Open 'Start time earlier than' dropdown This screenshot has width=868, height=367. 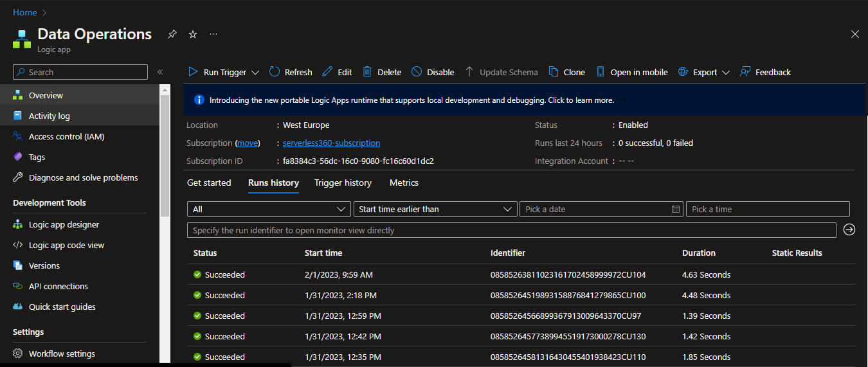click(435, 209)
